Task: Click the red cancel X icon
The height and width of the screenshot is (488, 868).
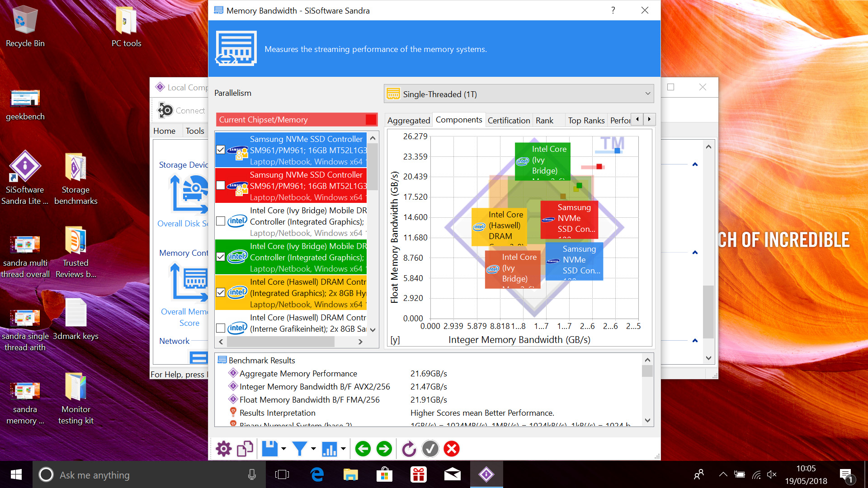Action: (452, 449)
